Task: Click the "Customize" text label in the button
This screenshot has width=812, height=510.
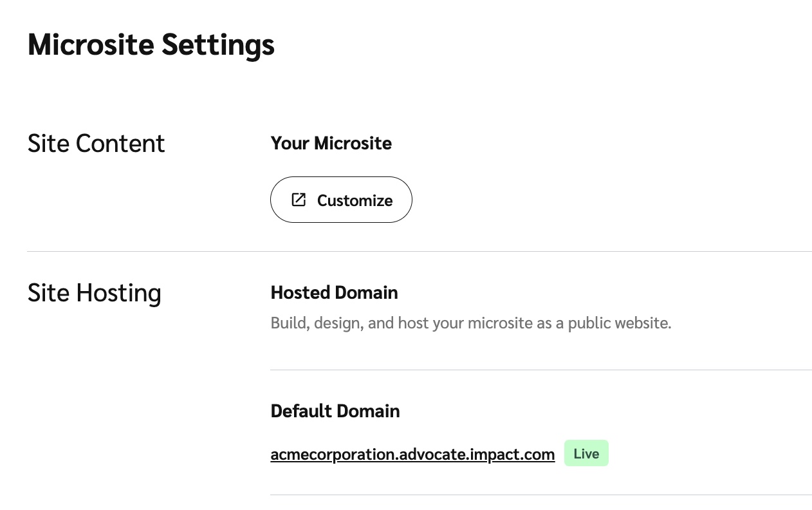Action: coord(355,200)
